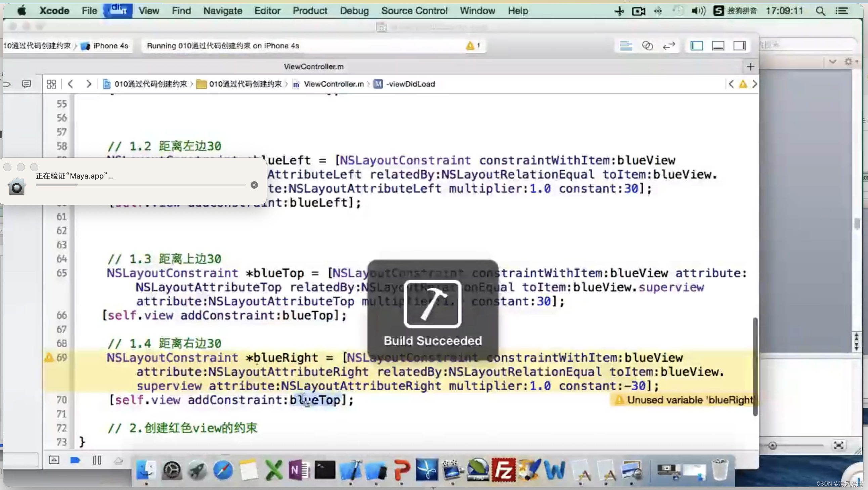Toggle the Utilities panel visibility
This screenshot has height=490, width=868.
[740, 45]
